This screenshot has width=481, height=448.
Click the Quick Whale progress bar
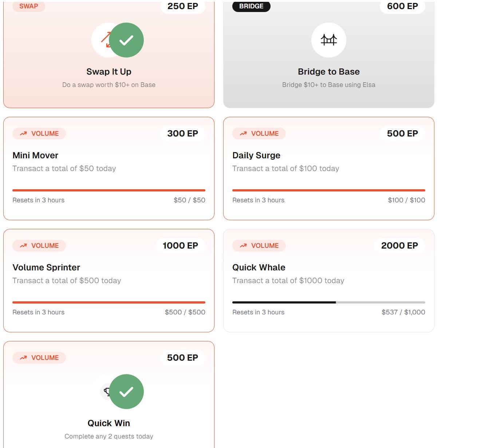pyautogui.click(x=328, y=302)
